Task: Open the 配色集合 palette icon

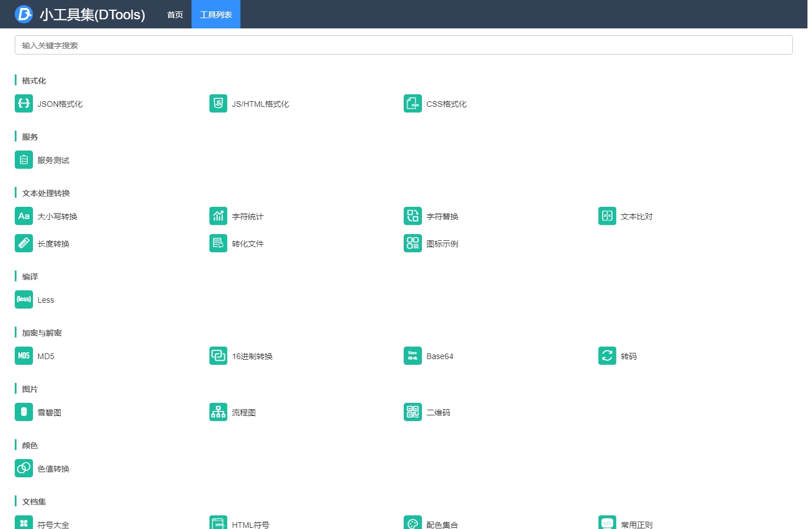Action: (413, 523)
